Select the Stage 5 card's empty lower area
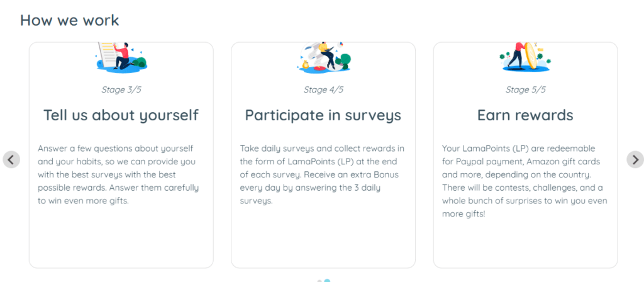The height and width of the screenshot is (282, 644). click(525, 245)
